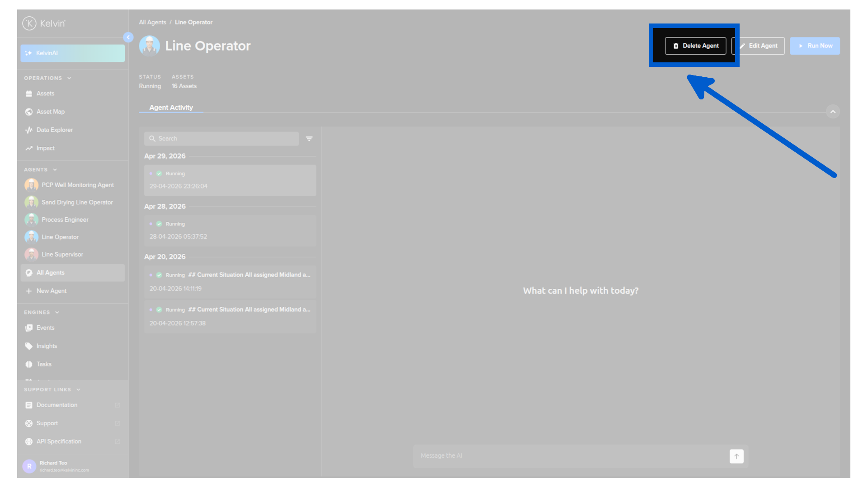Image resolution: width=868 pixels, height=488 pixels.
Task: Click the Kelvin logo icon
Action: [29, 23]
